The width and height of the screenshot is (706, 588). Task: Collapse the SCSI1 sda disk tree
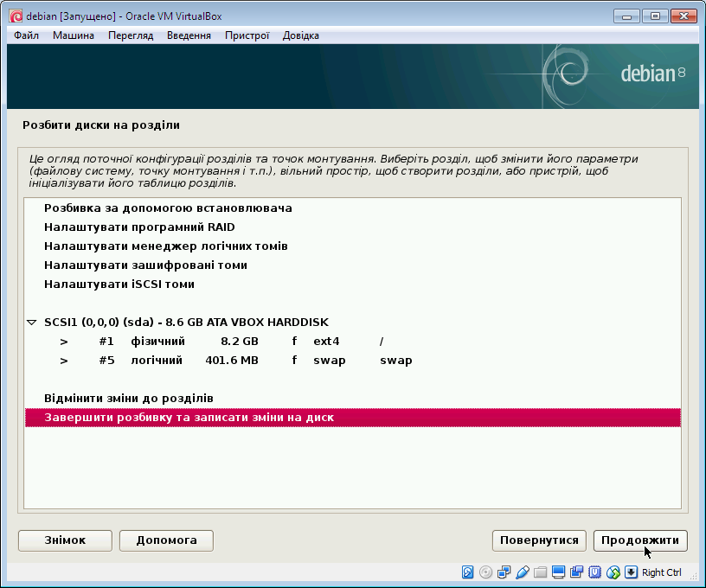[32, 323]
